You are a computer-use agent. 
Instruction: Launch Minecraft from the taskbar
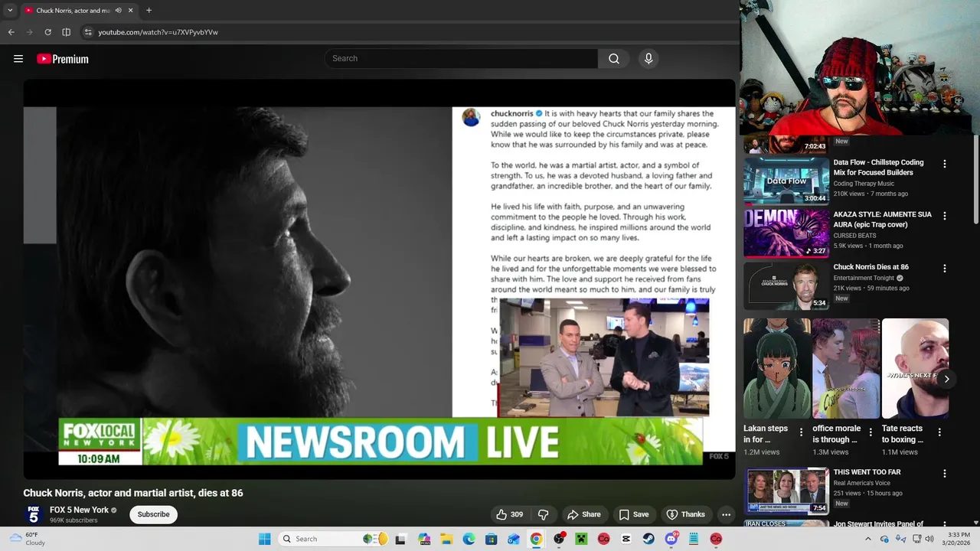[581, 539]
